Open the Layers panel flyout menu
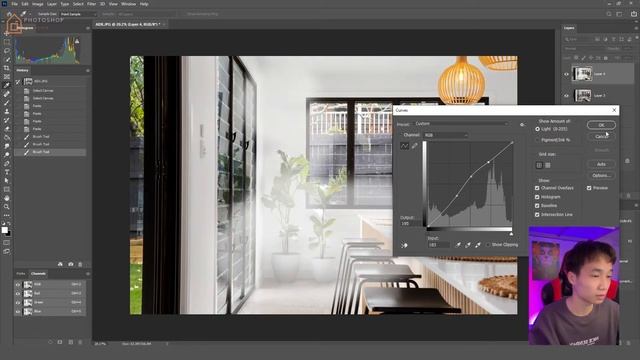This screenshot has width=640, height=360. pyautogui.click(x=636, y=28)
